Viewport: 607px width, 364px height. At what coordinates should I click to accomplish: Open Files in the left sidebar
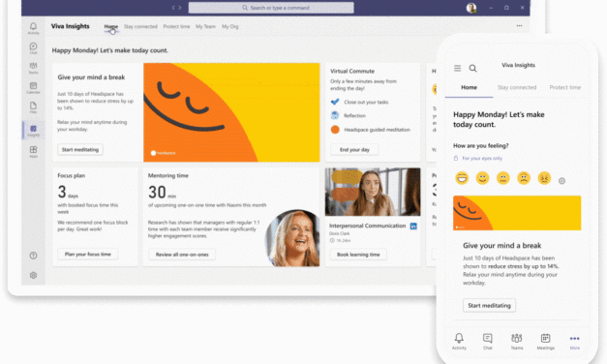click(x=33, y=107)
